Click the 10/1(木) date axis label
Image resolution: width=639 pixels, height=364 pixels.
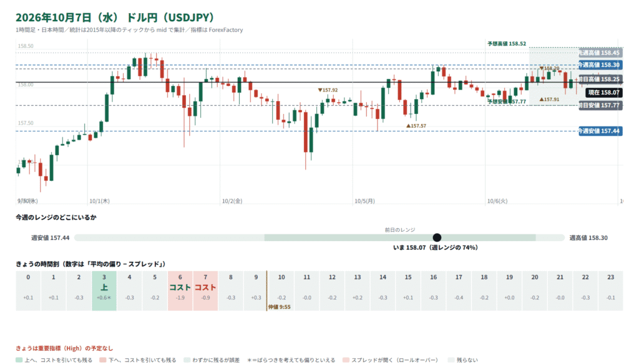point(99,201)
